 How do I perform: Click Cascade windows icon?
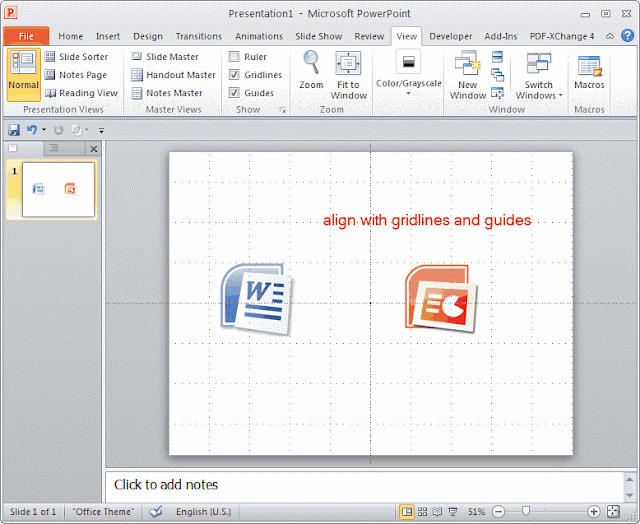[497, 75]
